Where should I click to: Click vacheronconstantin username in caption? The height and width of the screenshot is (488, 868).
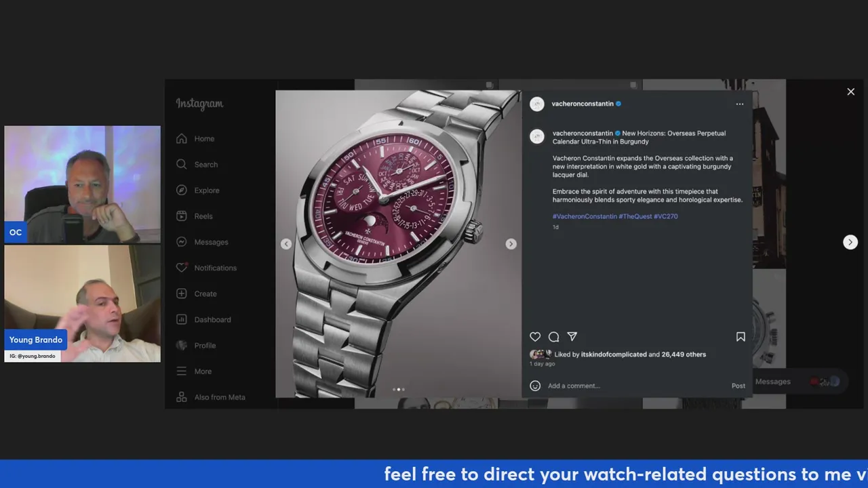[583, 134]
